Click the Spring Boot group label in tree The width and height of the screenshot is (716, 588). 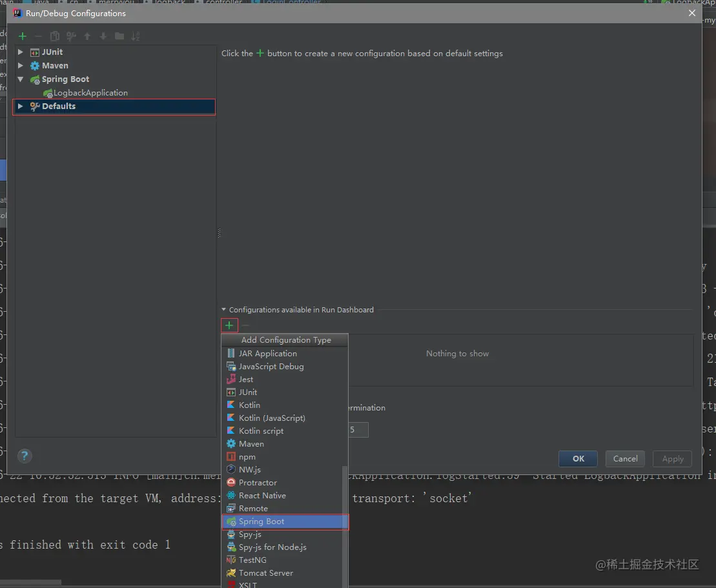pos(65,79)
